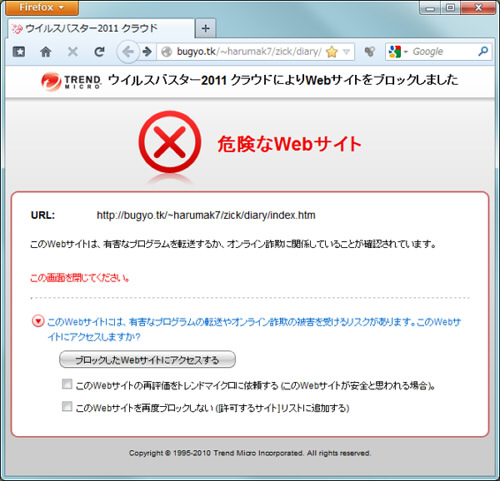Click the stop loading X icon
The height and width of the screenshot is (481, 500).
click(72, 52)
